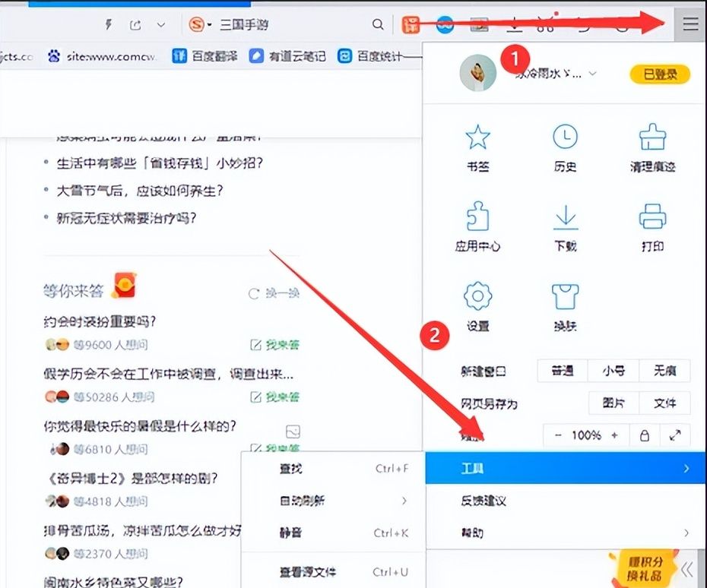707x588 pixels.
Task: Click the fullscreen expand icon beside zoom controls
Action: [674, 435]
